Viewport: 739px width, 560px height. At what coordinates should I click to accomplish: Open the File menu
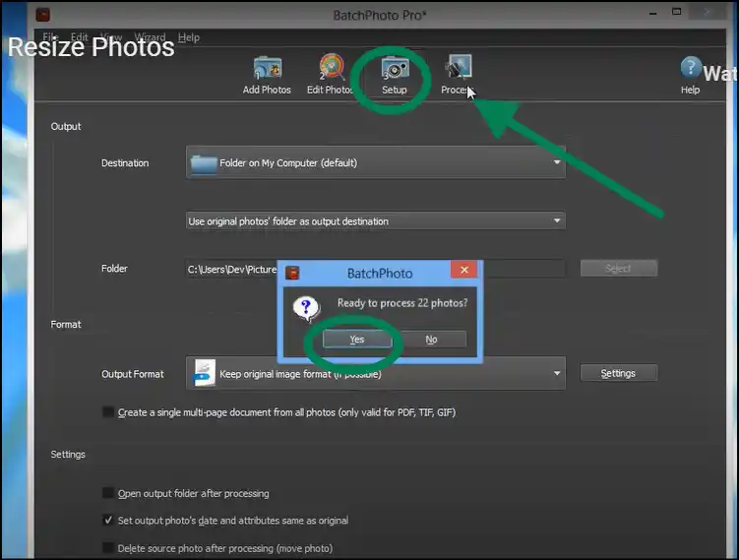[50, 36]
